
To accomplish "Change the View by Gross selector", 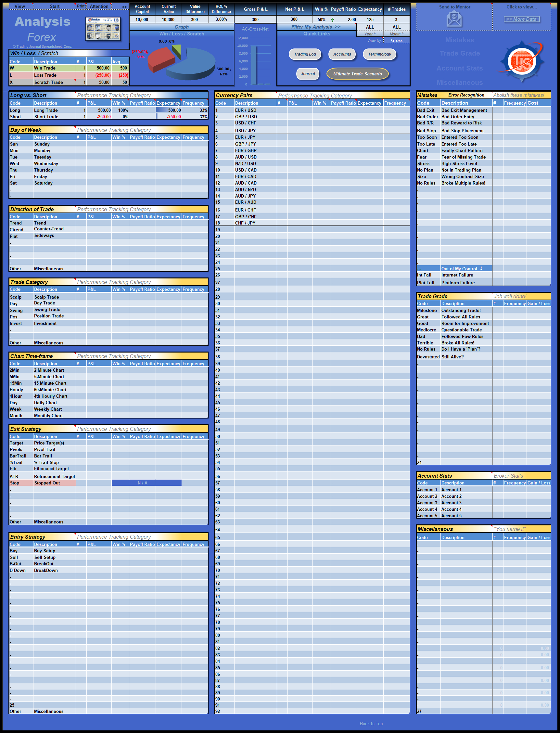I will pos(397,40).
